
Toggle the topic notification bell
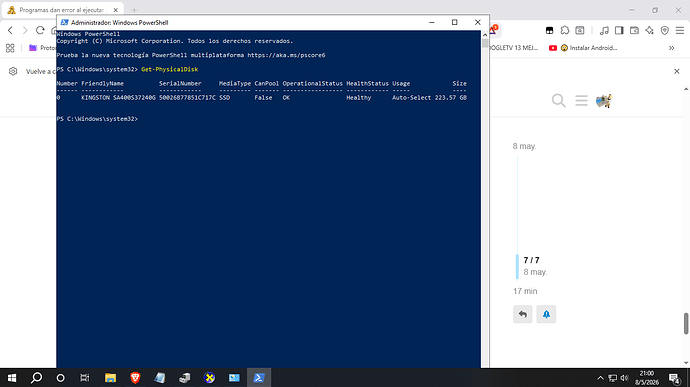click(x=546, y=314)
